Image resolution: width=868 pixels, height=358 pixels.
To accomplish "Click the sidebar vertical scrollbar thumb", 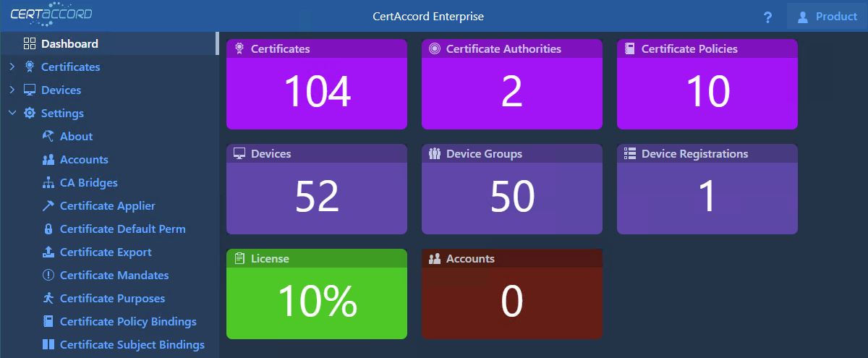I will (217, 43).
